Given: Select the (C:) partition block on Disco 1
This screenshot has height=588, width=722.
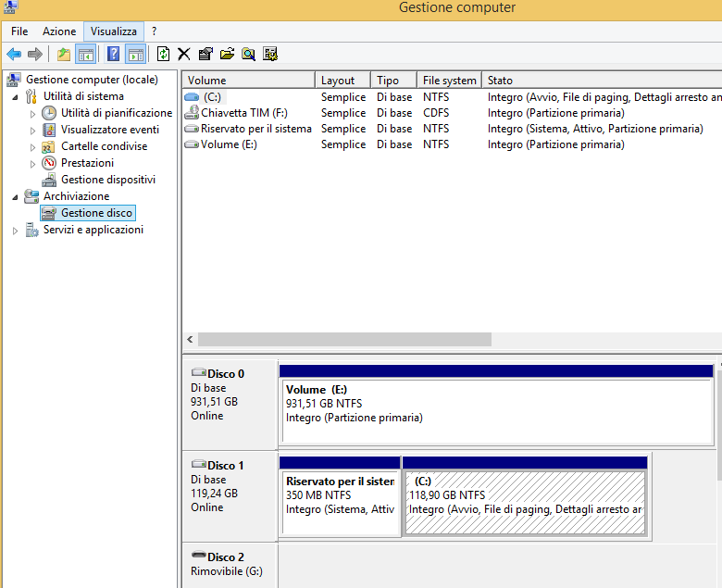Looking at the screenshot, I should pyautogui.click(x=525, y=502).
